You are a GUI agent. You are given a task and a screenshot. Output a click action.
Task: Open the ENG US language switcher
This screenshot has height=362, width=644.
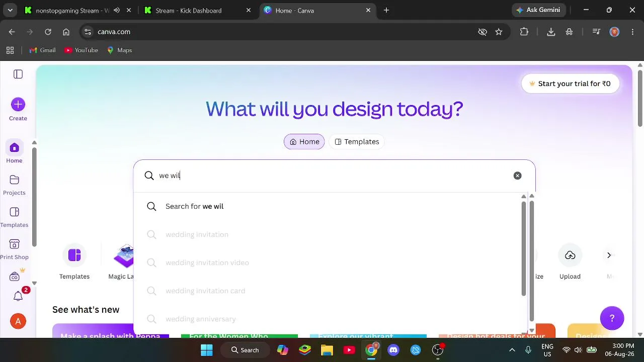click(x=547, y=350)
